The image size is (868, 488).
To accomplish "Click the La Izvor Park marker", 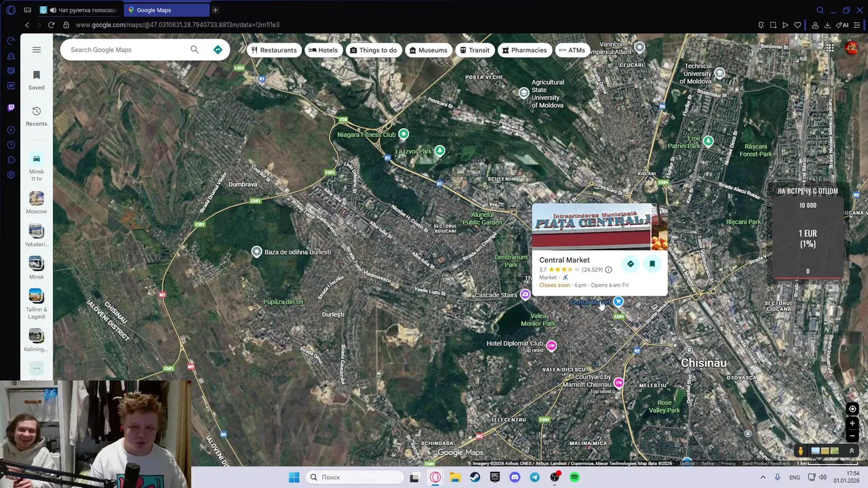I will tap(439, 150).
